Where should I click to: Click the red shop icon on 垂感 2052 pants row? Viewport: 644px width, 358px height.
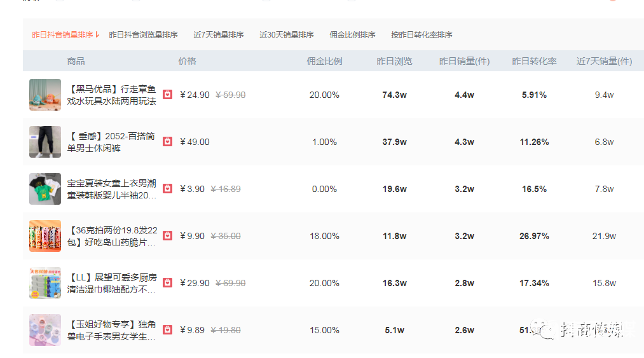click(167, 142)
